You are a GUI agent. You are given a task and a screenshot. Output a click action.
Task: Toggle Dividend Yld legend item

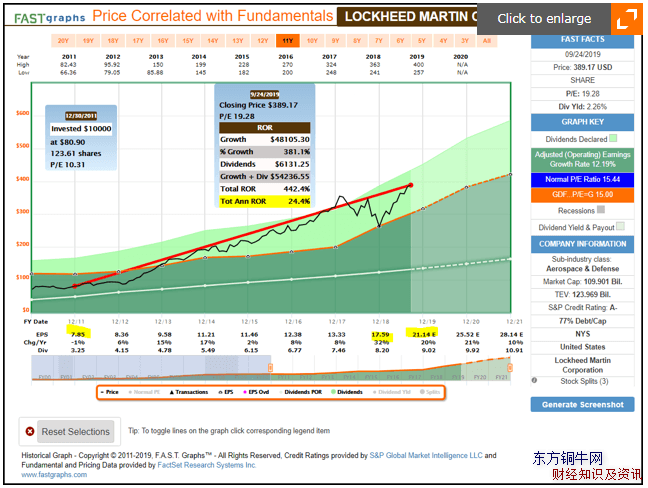[x=392, y=392]
